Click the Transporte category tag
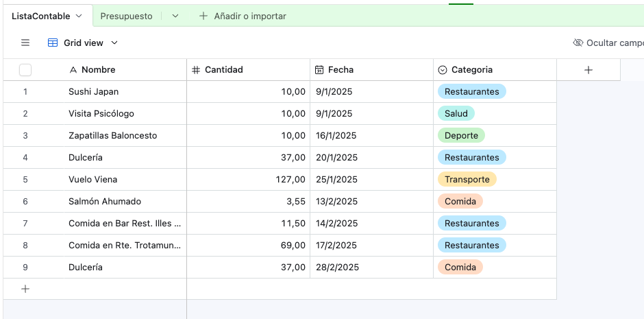The width and height of the screenshot is (644, 319). [x=467, y=180]
